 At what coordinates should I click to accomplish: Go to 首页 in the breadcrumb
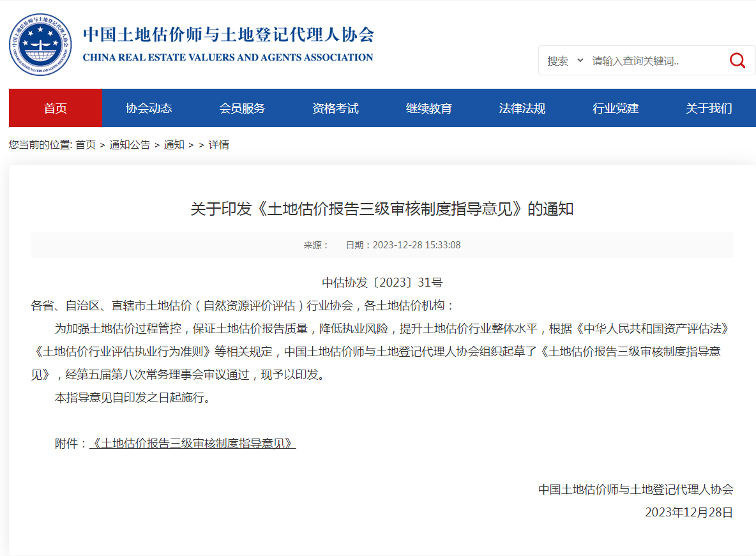point(86,145)
